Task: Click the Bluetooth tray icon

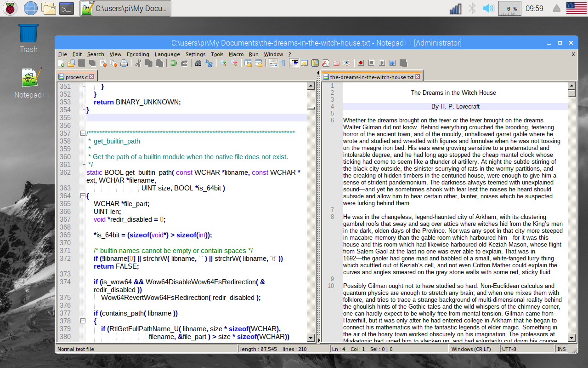Action: (472, 8)
